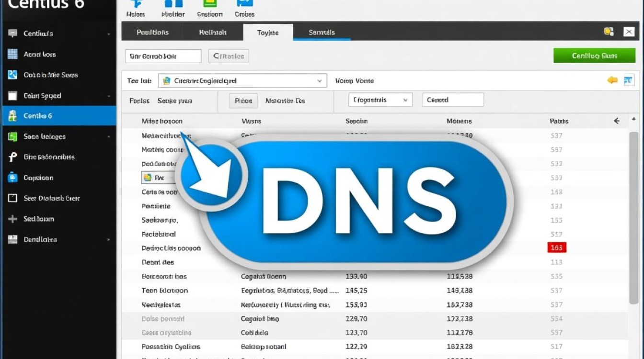Expand the Dendlaies sidebar arrow

point(109,239)
